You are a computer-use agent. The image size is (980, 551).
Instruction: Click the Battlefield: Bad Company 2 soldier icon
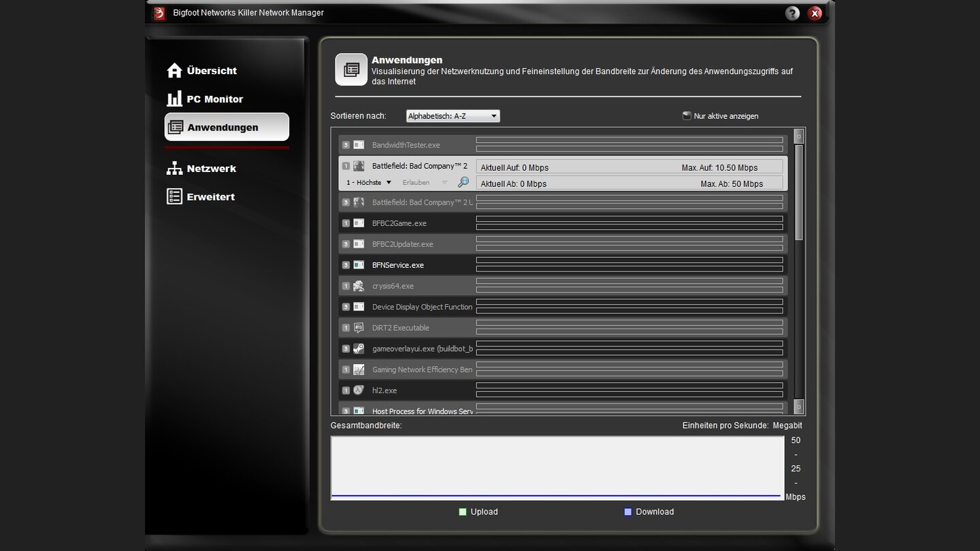click(359, 166)
